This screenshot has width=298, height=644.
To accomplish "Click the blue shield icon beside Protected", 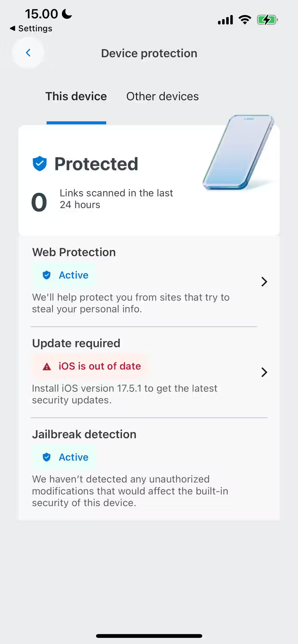I will coord(40,164).
